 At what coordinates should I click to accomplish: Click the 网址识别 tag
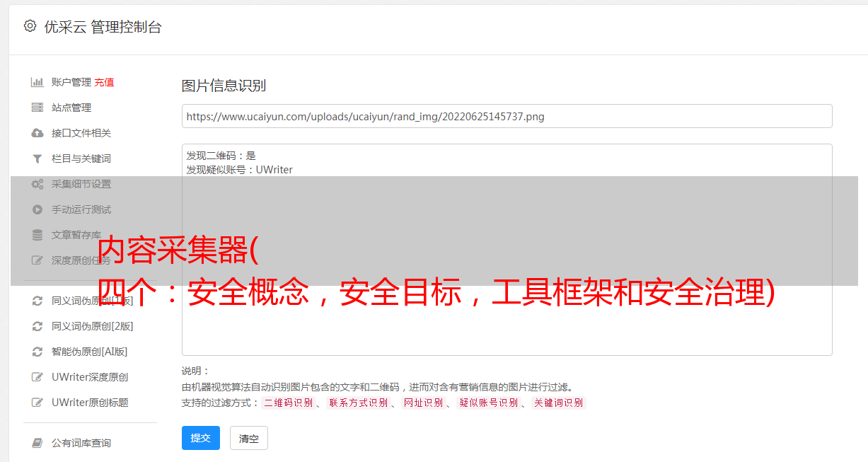tap(423, 403)
